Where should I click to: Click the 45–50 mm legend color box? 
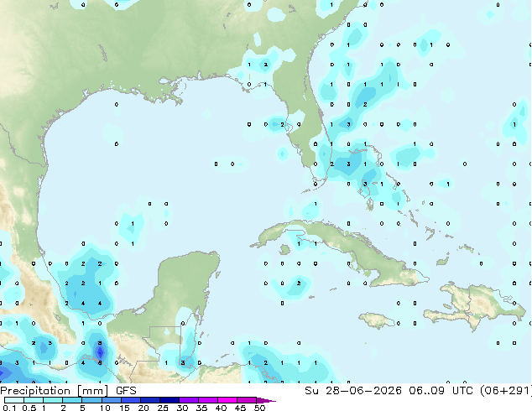pyautogui.click(x=247, y=400)
